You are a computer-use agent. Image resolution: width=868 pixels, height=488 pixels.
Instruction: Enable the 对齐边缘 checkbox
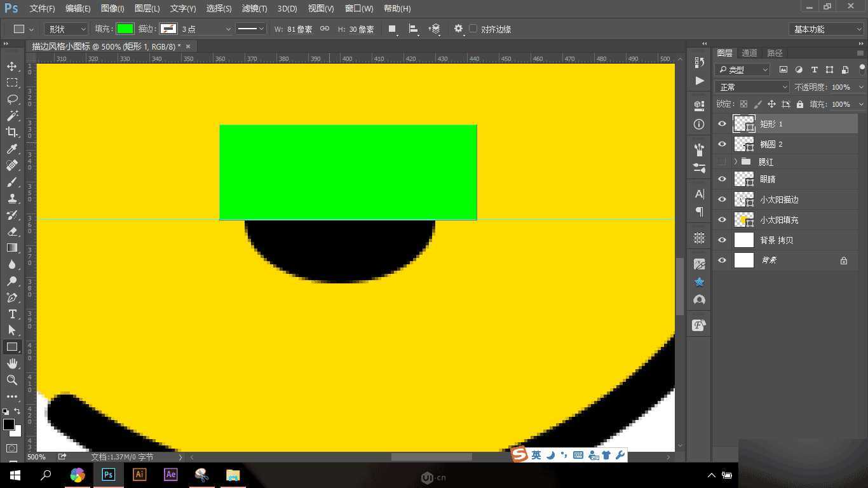(473, 29)
